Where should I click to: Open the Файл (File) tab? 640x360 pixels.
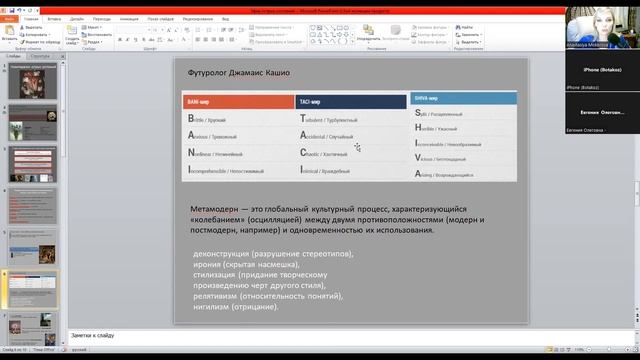9,19
